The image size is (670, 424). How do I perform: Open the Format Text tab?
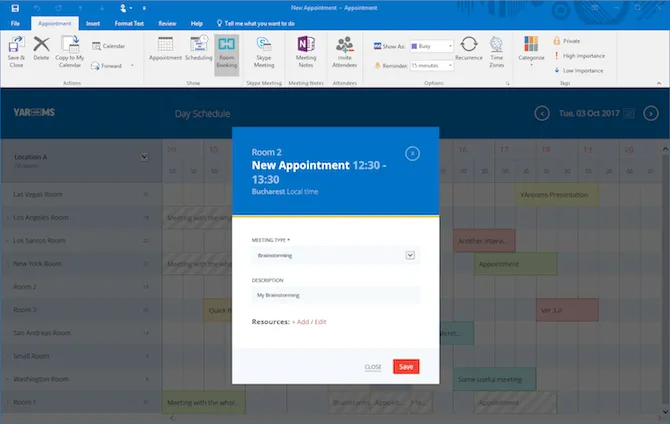(129, 24)
